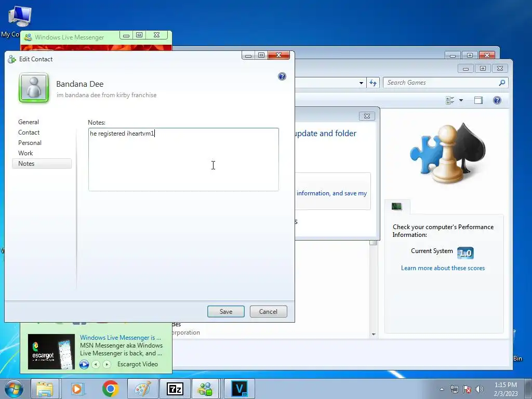This screenshot has height=399, width=532.
Task: Open the clock showing 1:15 PM
Action: 506,389
